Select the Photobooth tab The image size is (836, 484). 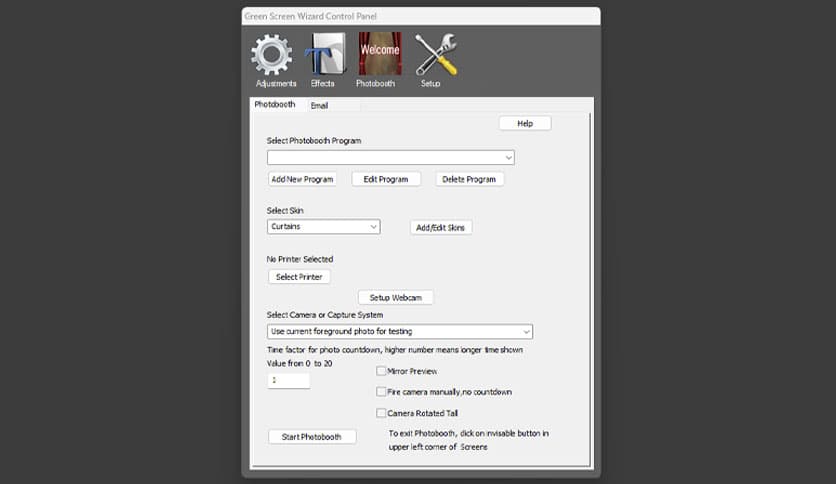(274, 104)
